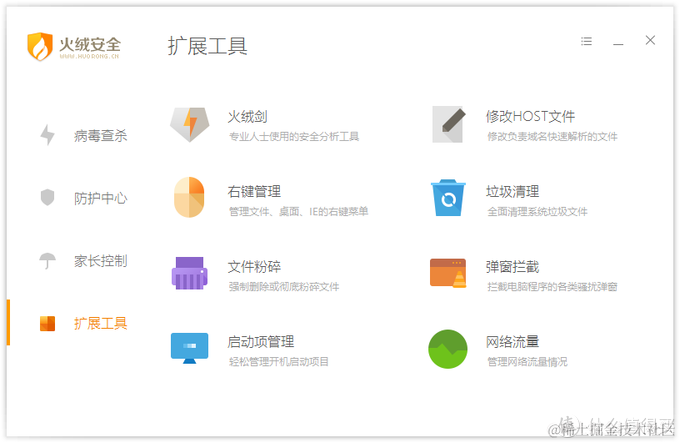The width and height of the screenshot is (680, 443).
Task: Click the 网络流量 green chart icon
Action: point(448,349)
